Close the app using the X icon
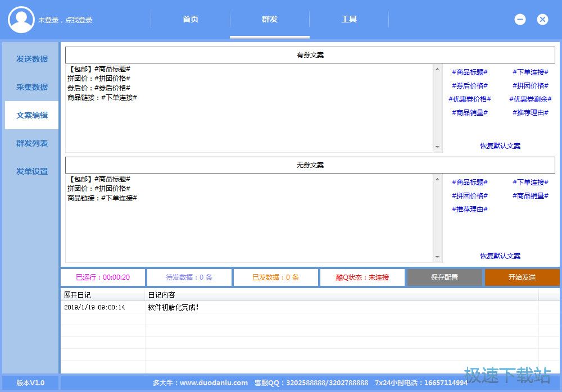Screen dimensions: 562x392 [542, 20]
